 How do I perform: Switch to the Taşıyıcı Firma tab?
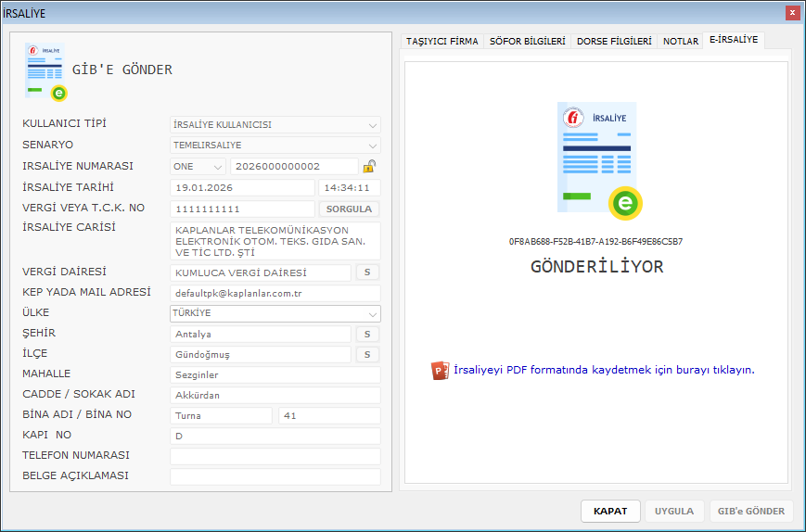coord(442,42)
